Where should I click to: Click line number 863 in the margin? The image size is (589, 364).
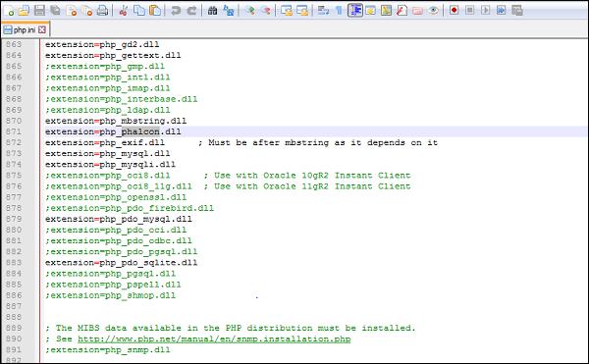[14, 44]
